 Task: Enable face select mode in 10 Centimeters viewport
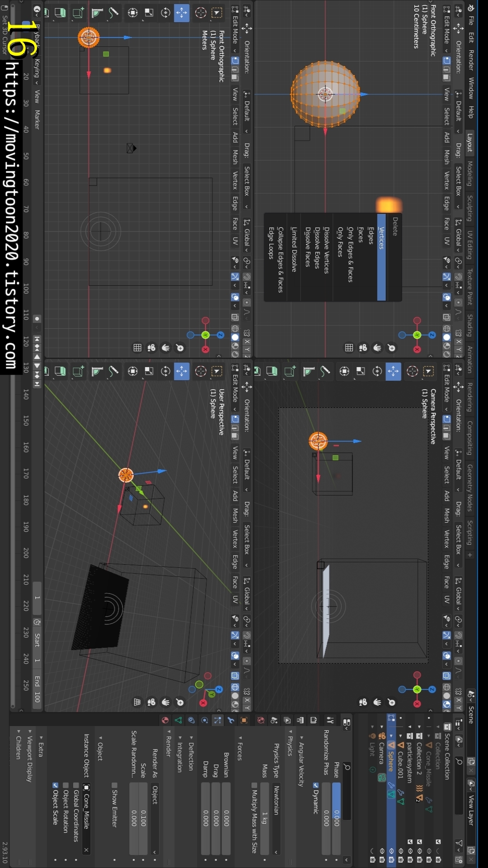point(446,79)
